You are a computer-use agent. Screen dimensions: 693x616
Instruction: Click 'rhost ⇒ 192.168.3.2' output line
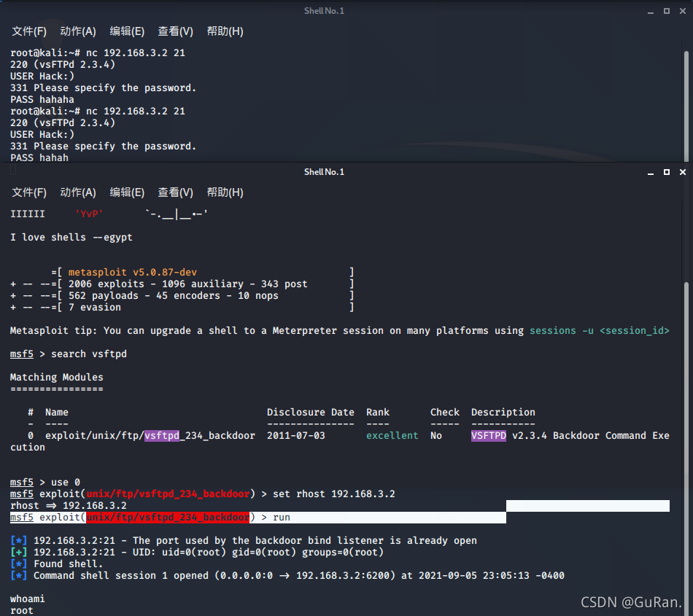tap(69, 506)
